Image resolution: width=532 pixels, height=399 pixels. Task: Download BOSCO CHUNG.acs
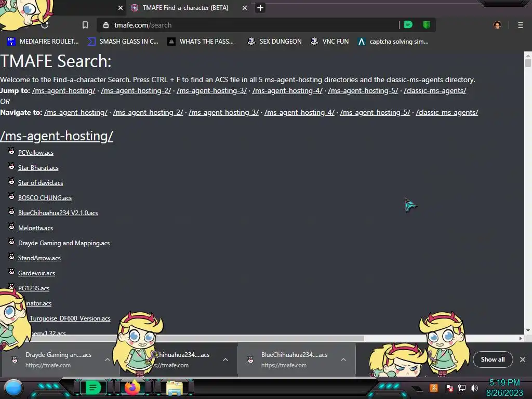coord(45,198)
